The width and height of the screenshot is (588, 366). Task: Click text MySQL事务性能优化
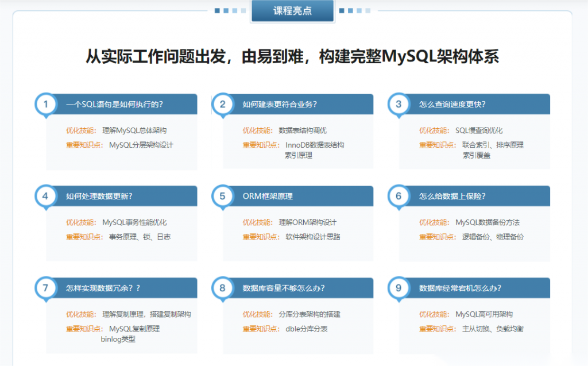134,222
